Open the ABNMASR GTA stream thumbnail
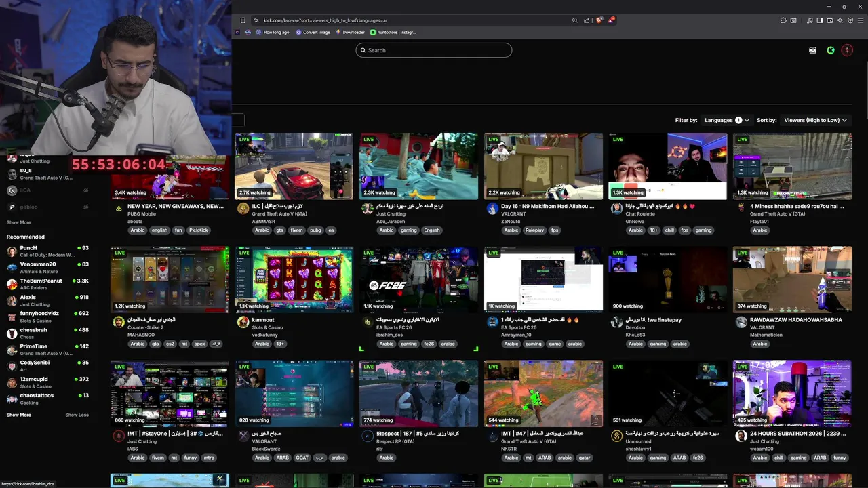The width and height of the screenshot is (868, 488). [294, 166]
